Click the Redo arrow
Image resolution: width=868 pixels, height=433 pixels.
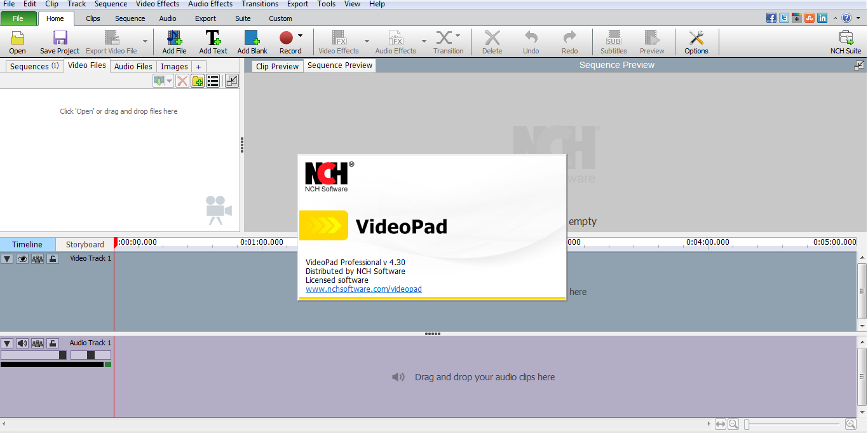tap(569, 38)
